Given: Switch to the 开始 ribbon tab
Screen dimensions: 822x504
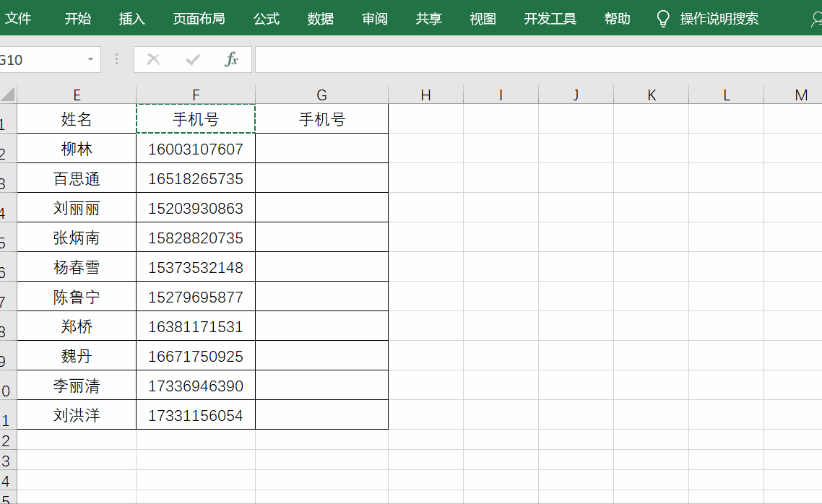Looking at the screenshot, I should coord(77,19).
